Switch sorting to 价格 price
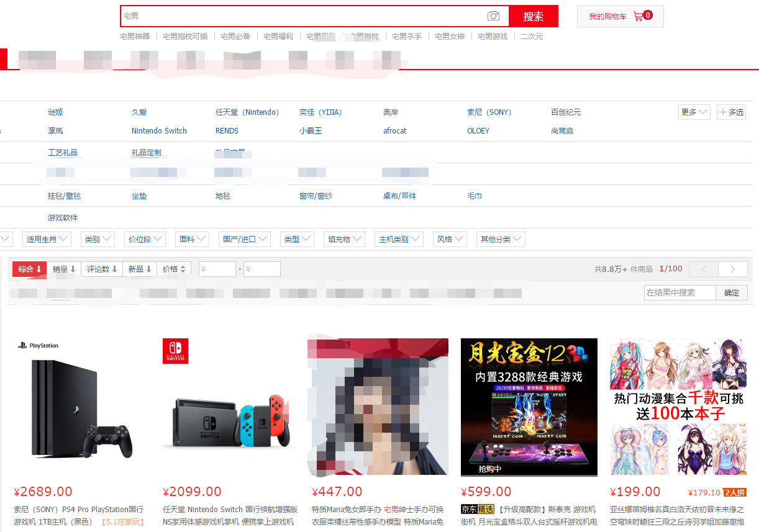The image size is (759, 532). click(174, 269)
